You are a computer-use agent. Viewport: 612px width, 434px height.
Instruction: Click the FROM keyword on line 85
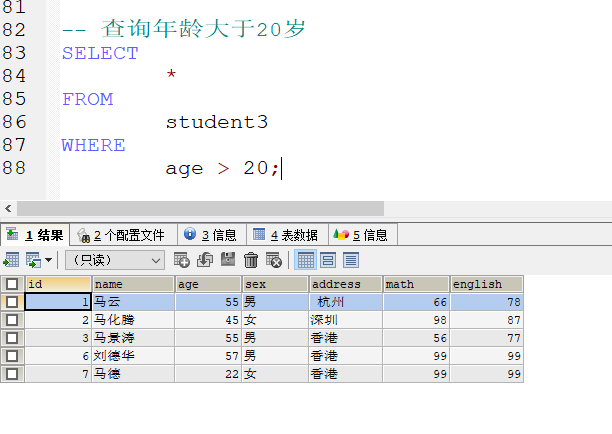(88, 99)
